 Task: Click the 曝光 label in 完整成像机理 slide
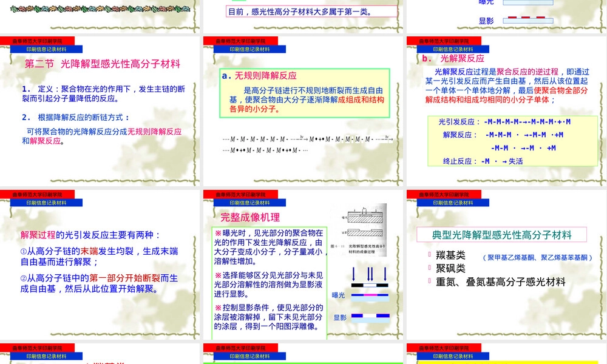pos(338,295)
